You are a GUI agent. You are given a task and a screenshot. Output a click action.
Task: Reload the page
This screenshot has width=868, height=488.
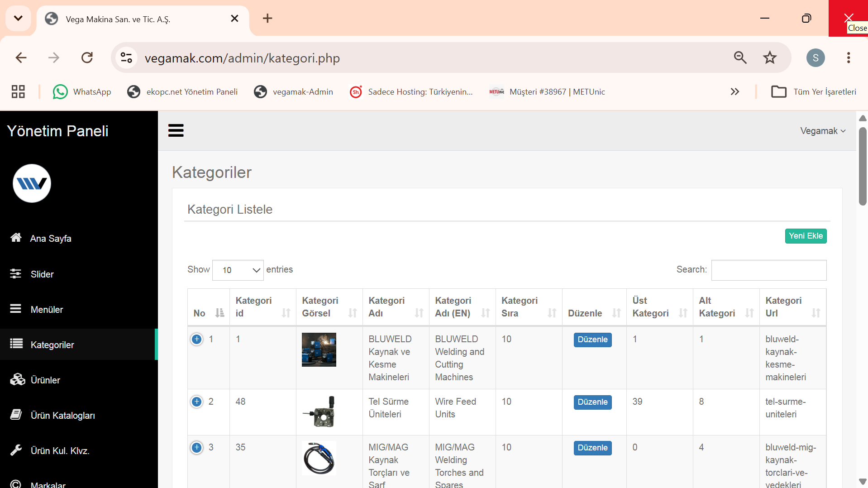[x=87, y=57]
